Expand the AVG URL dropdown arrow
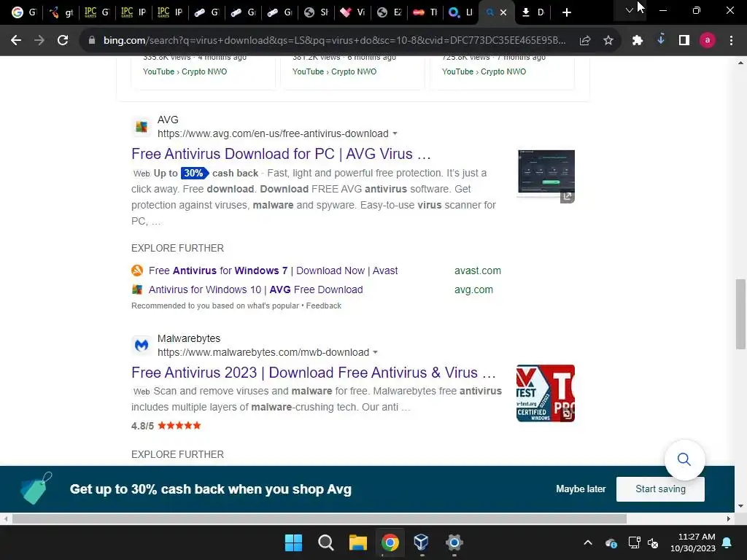 point(395,134)
